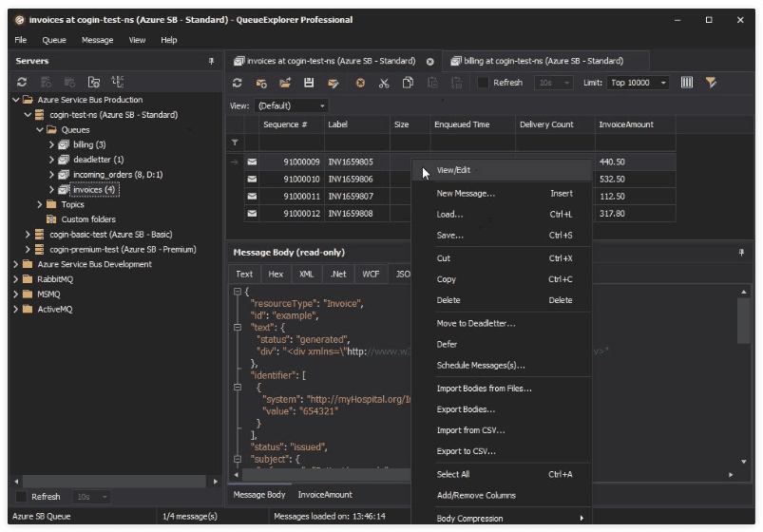This screenshot has height=532, width=763.
Task: Open the File menu
Action: click(x=21, y=40)
